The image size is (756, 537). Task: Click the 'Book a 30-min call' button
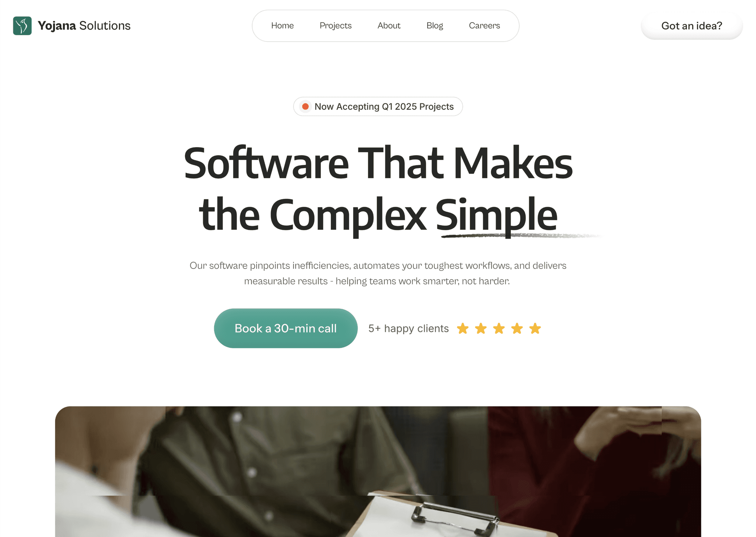pyautogui.click(x=286, y=328)
